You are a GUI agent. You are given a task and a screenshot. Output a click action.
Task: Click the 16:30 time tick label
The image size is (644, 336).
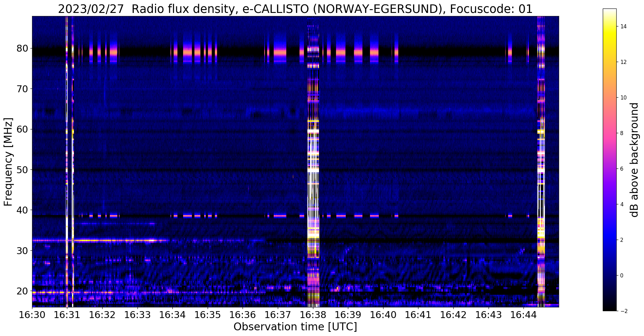32,315
